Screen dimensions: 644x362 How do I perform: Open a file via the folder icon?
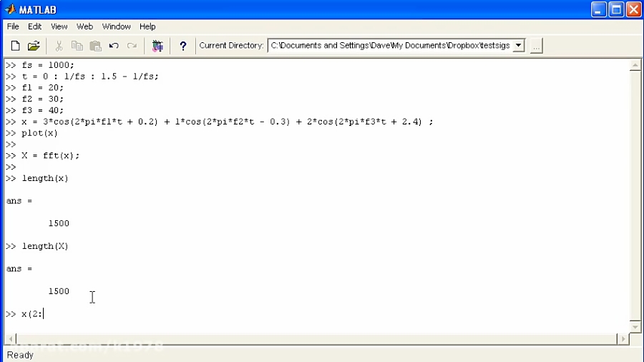tap(34, 46)
